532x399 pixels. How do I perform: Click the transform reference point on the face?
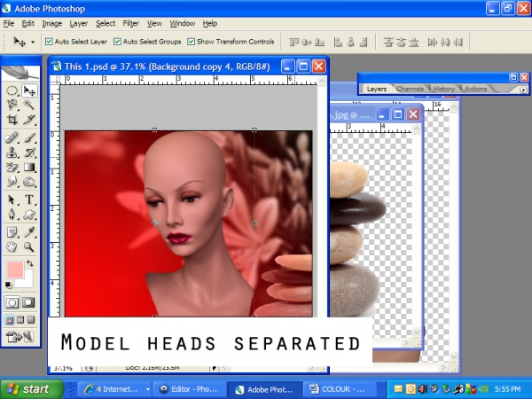pos(154,223)
